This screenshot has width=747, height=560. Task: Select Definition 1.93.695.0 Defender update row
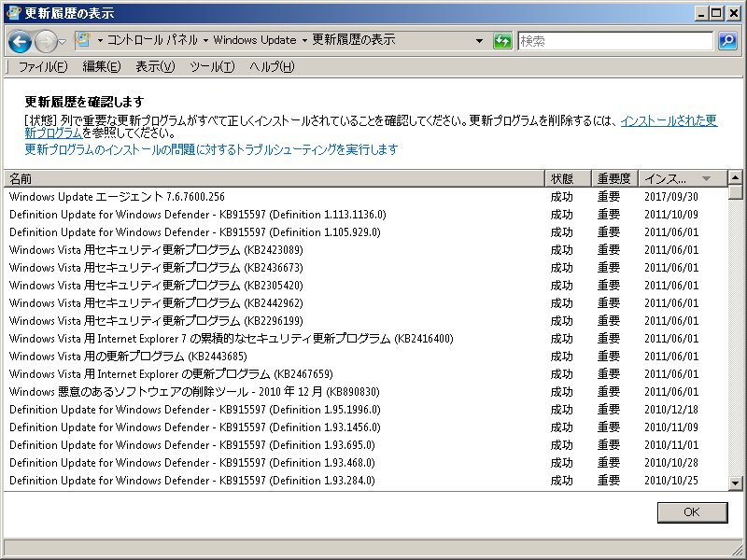(365, 445)
